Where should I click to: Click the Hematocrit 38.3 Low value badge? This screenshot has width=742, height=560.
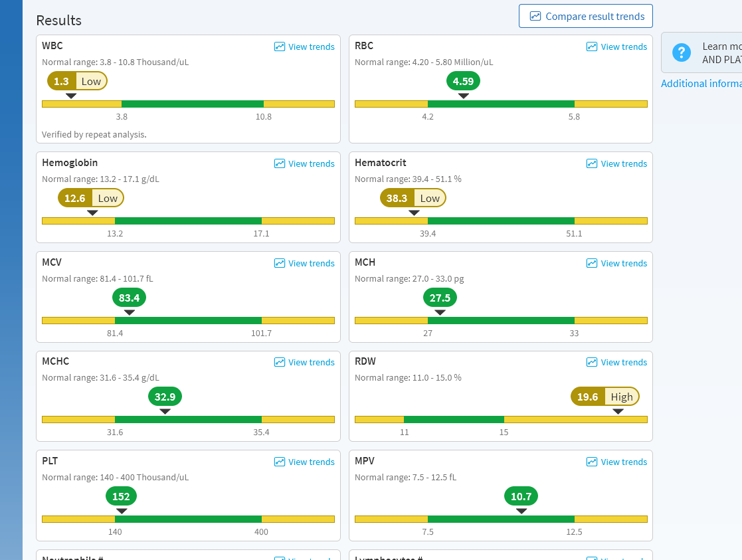[413, 199]
